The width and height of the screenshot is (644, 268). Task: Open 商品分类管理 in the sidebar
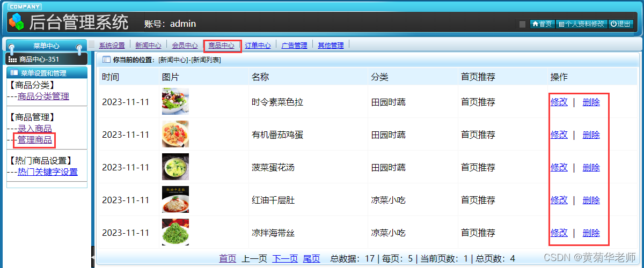[x=43, y=96]
